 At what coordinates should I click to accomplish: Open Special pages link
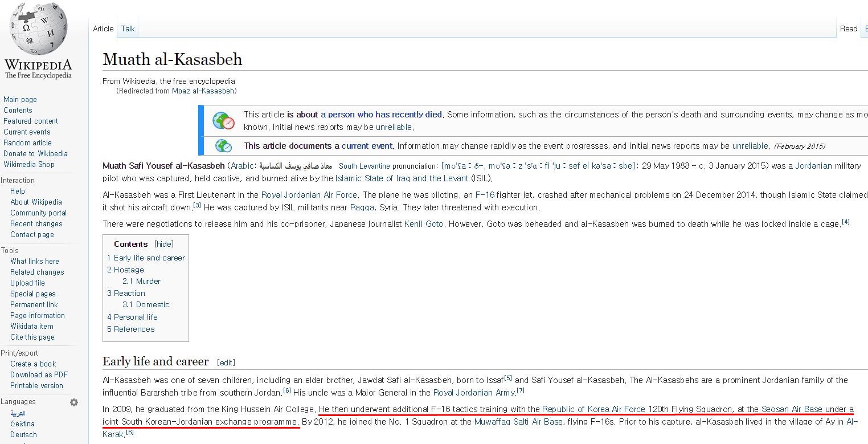pyautogui.click(x=33, y=294)
